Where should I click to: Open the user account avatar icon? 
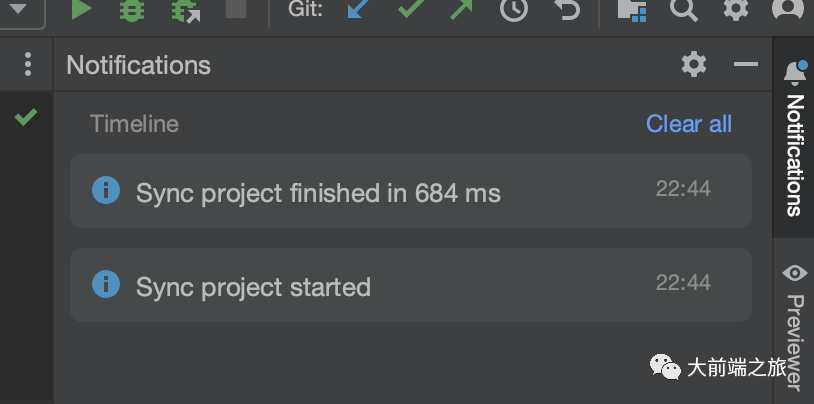coord(789,8)
